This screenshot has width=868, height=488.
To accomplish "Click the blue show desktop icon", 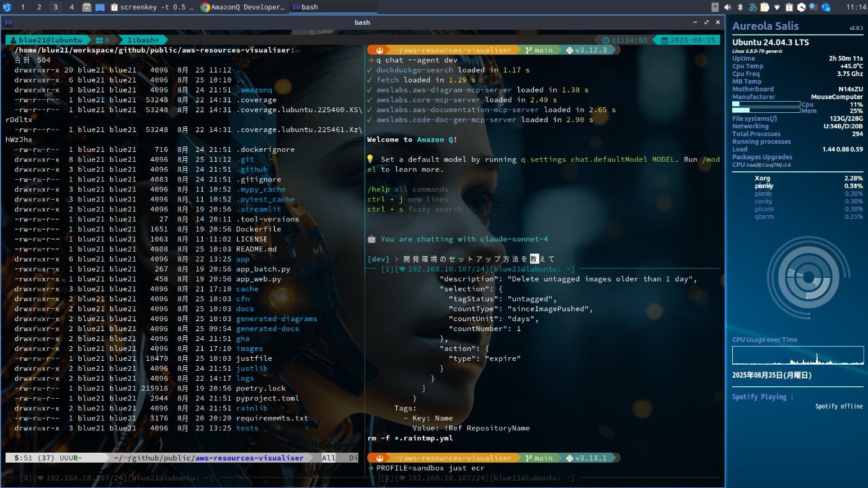I will [100, 7].
